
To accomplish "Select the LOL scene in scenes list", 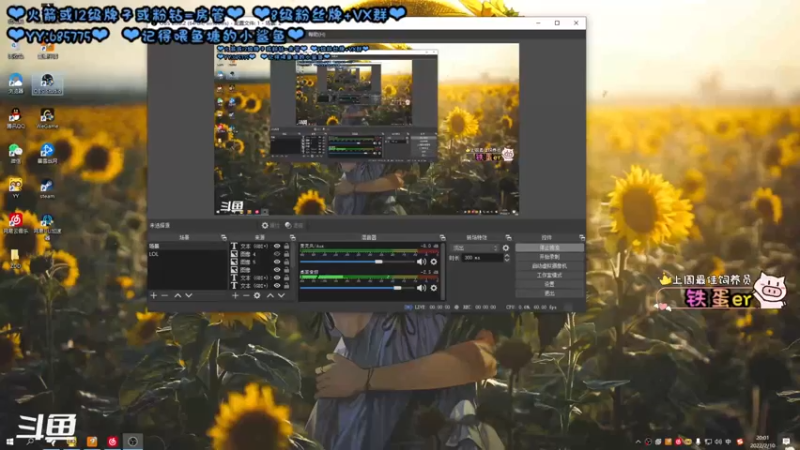I will 187,254.
